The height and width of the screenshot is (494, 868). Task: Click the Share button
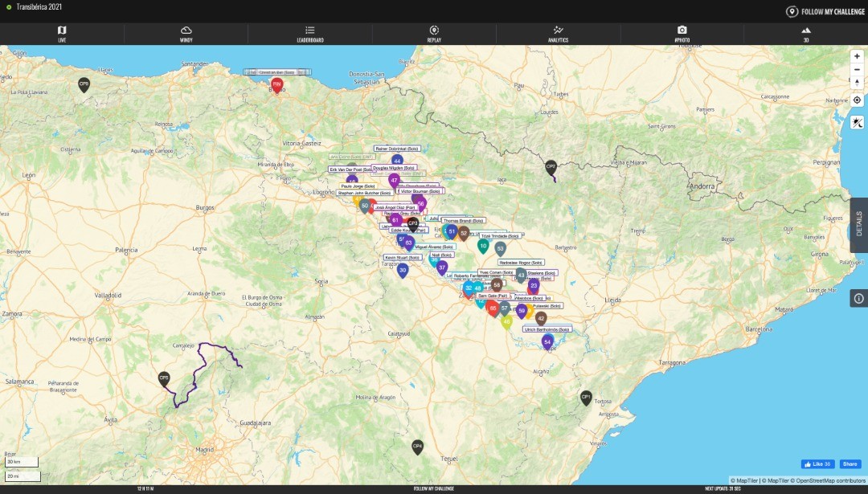click(849, 464)
